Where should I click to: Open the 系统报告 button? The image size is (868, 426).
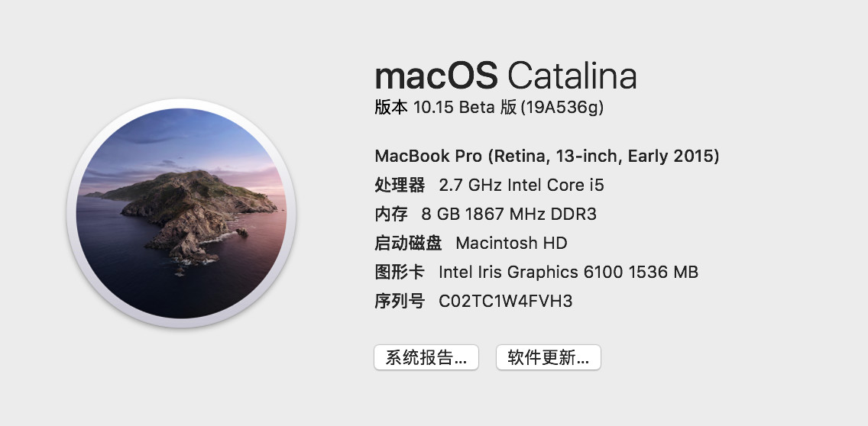[x=426, y=357]
